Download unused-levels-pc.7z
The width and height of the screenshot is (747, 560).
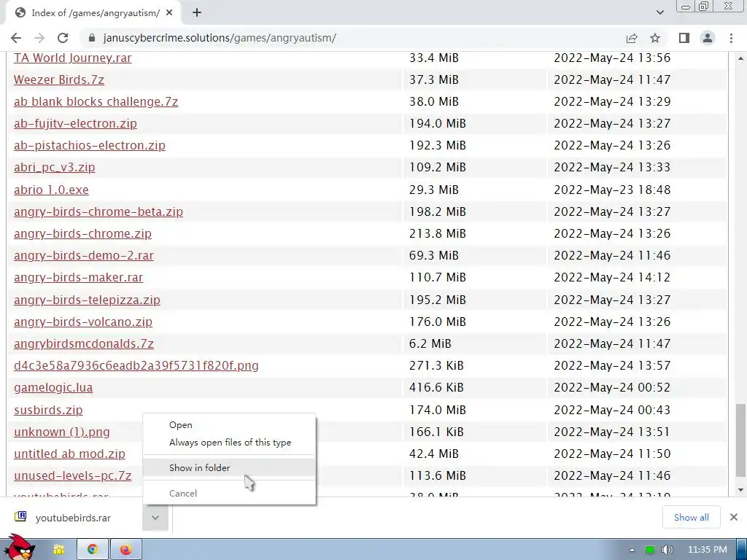point(72,475)
